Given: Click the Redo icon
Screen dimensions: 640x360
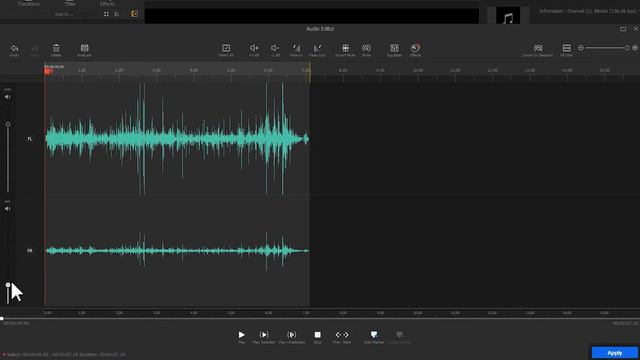Looking at the screenshot, I should (x=35, y=49).
